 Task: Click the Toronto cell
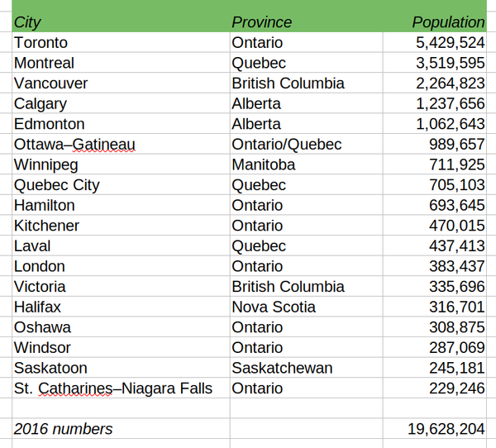tap(122, 42)
